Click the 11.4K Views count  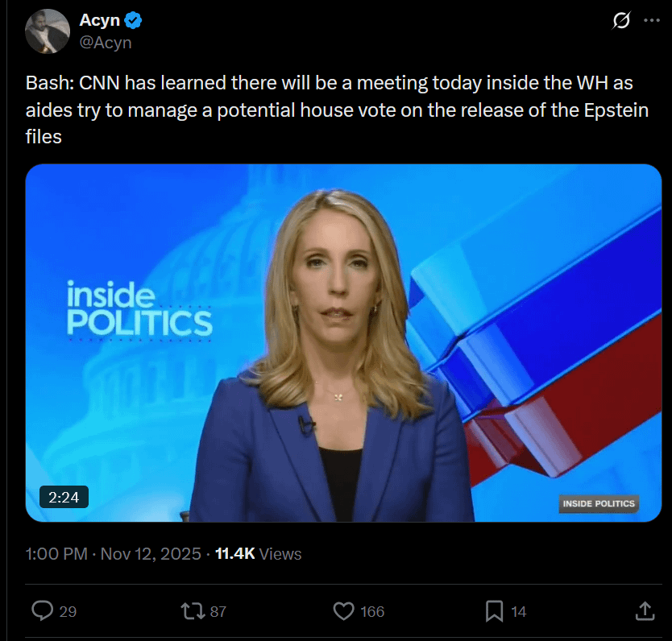point(259,554)
